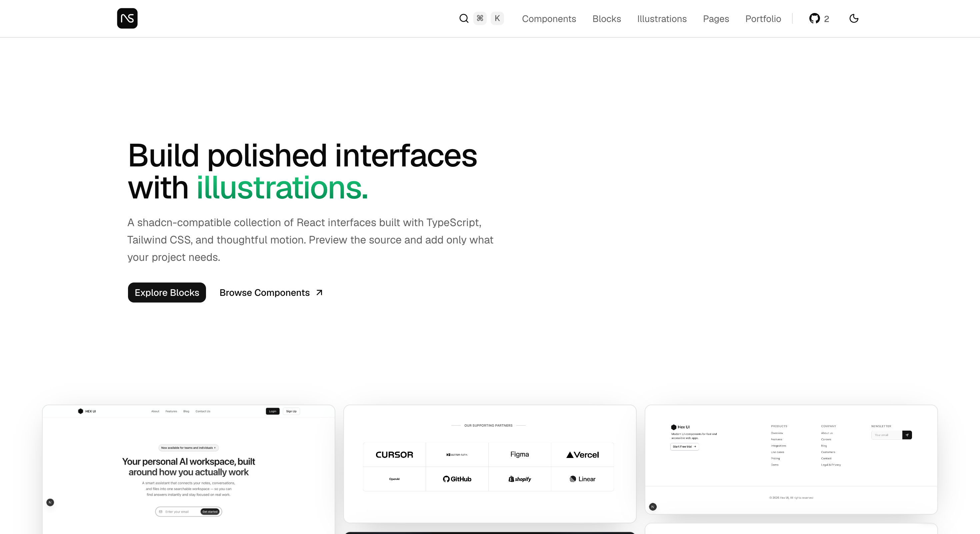Click the Sign Up button in the preview card

click(x=291, y=411)
